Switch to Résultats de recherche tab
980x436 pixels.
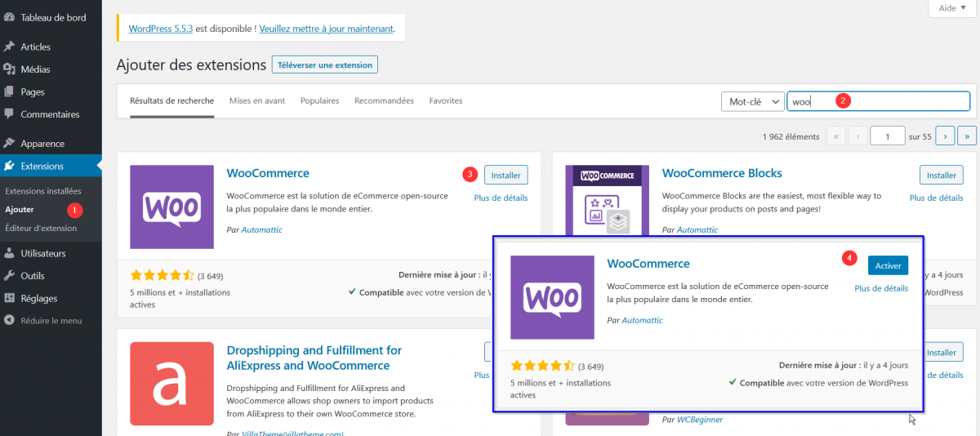click(x=172, y=101)
